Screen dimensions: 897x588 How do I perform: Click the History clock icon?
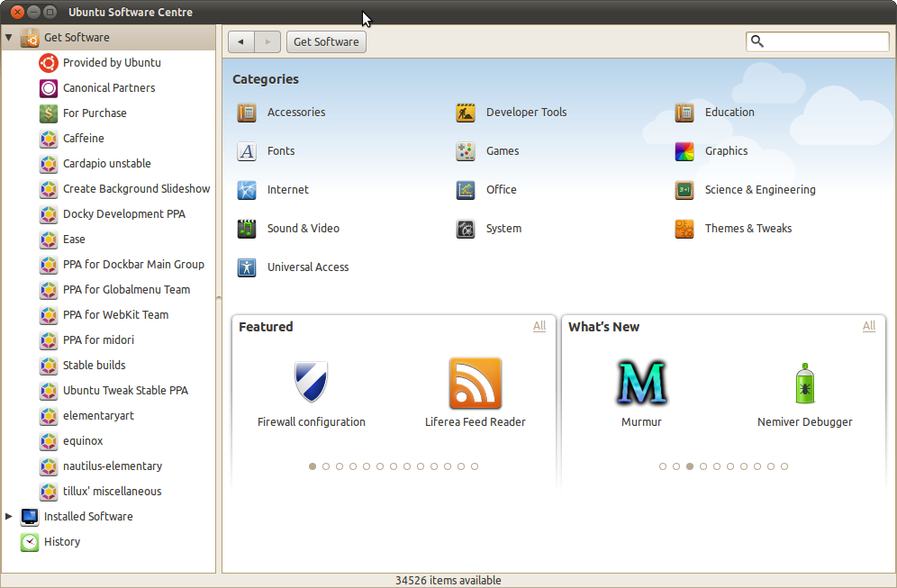30,542
